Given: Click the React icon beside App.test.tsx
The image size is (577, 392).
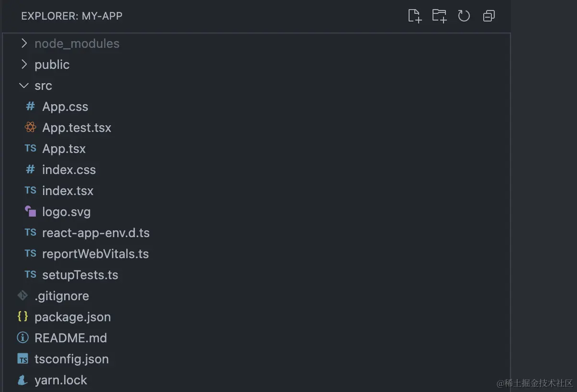Looking at the screenshot, I should tap(31, 128).
